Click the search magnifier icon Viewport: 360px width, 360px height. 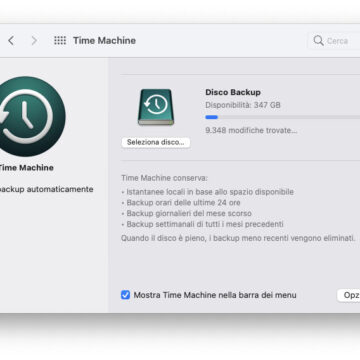[318, 41]
